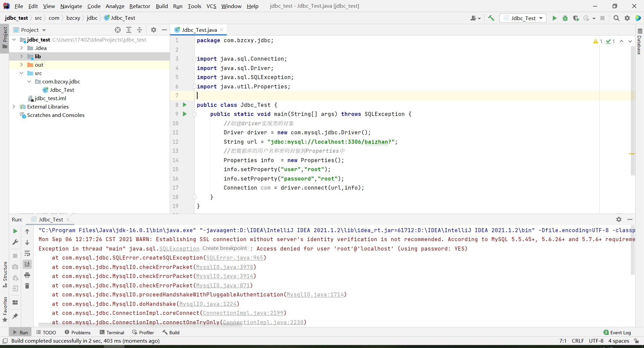644x348 pixels.
Task: Collapse the jdbc_test root folder
Action: 14,40
